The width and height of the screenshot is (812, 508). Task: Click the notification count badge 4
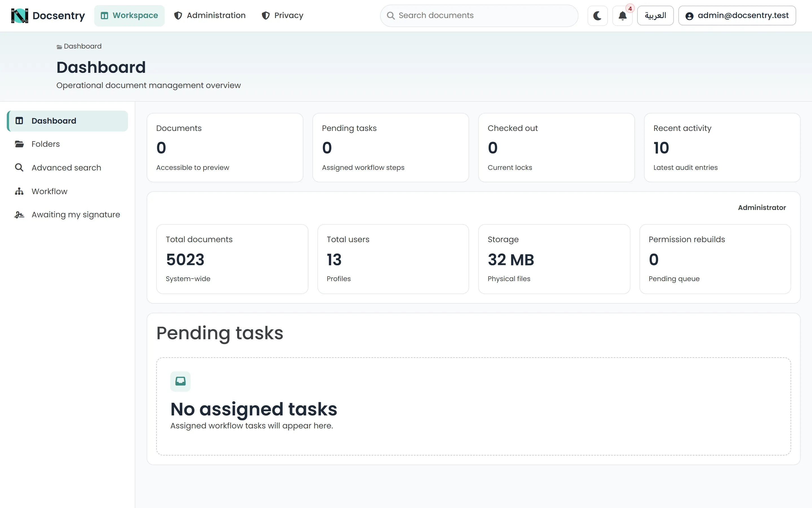(630, 9)
